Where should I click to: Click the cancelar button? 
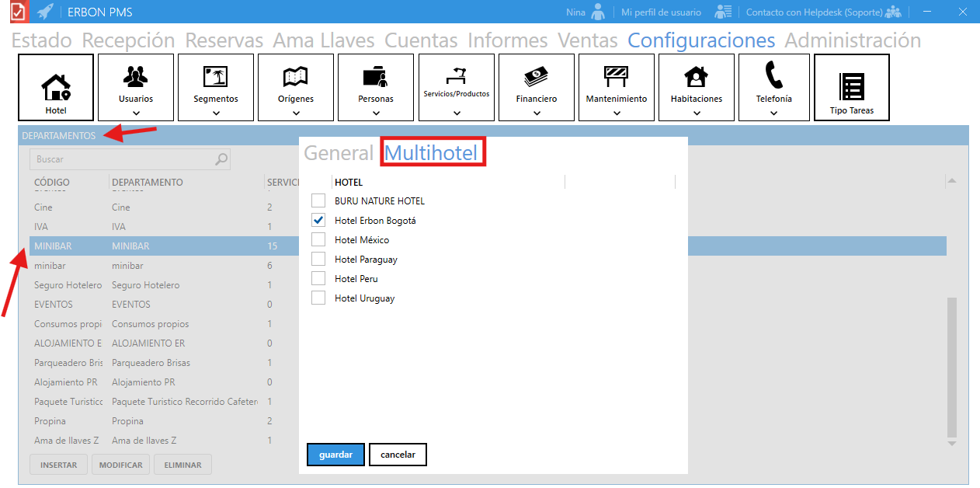[398, 455]
